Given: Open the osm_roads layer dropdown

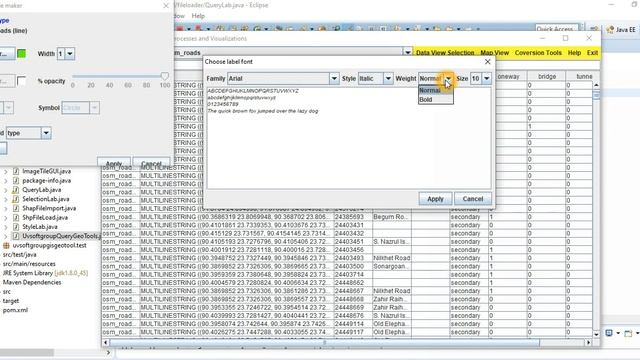Looking at the screenshot, I should coord(407,53).
